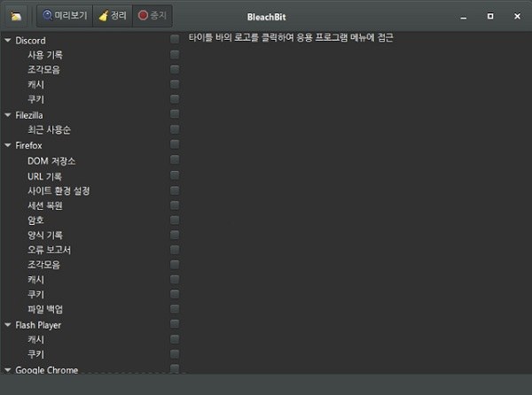Check Discord 캐시 checkbox
Screen dimensions: 532x395
point(175,84)
